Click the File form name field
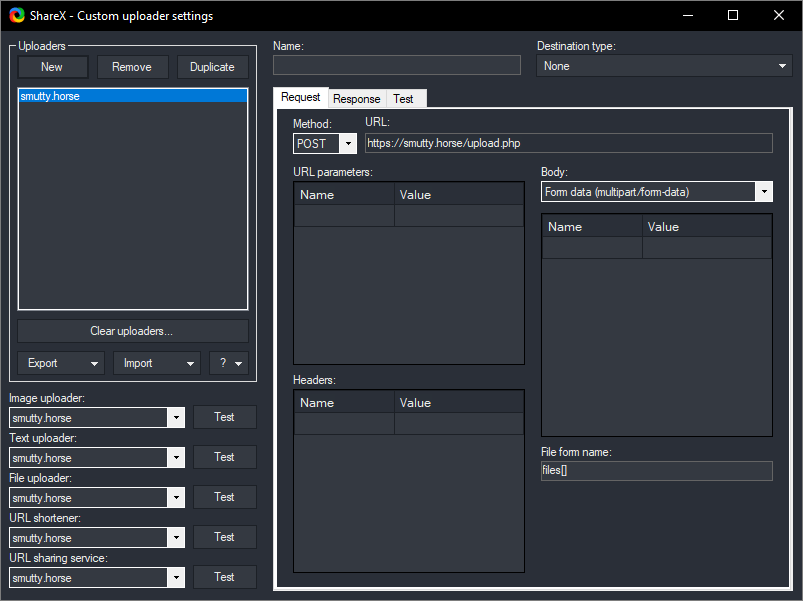This screenshot has height=601, width=803. click(656, 471)
